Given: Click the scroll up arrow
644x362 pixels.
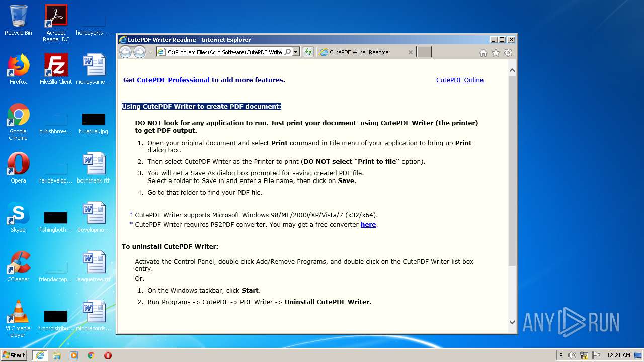Looking at the screenshot, I should [x=512, y=71].
